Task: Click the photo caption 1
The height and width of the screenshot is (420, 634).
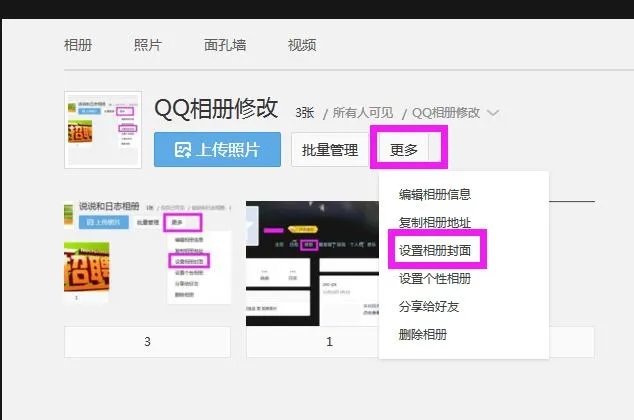Action: pos(329,342)
